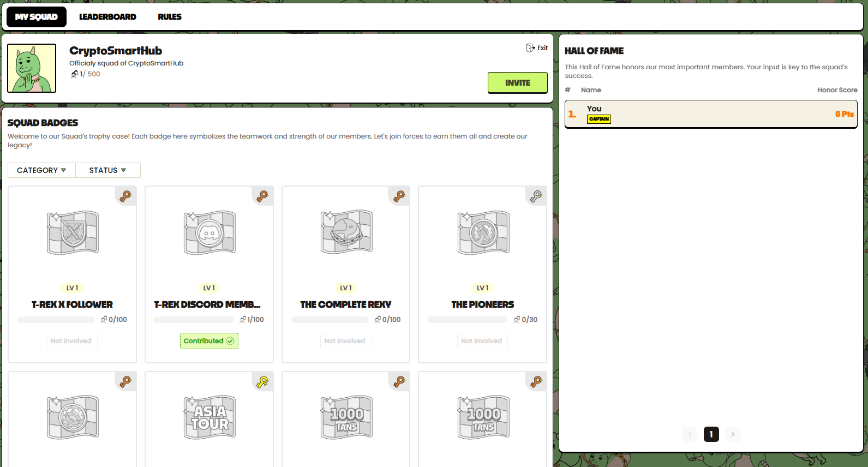
Task: Click the key icon on T-Rex Discord Member card
Action: coord(262,196)
